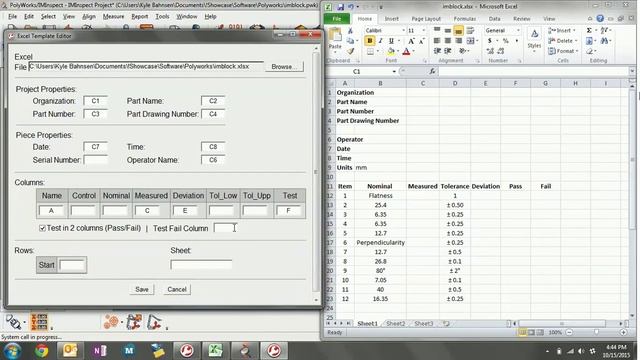Click the Percent Style icon
The height and width of the screenshot is (360, 640).
[506, 41]
